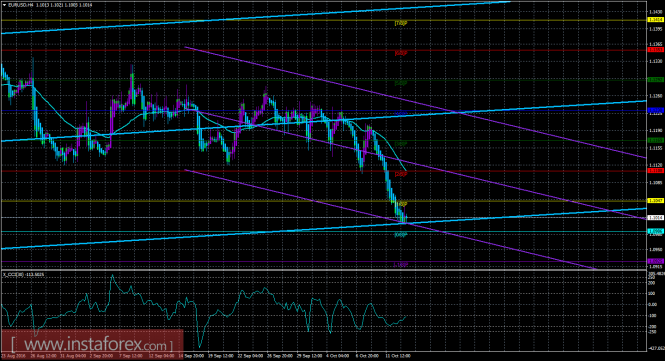Select the EURUSD,H4 chart title text
Viewport: 665px width, 361px height.
tap(20, 5)
